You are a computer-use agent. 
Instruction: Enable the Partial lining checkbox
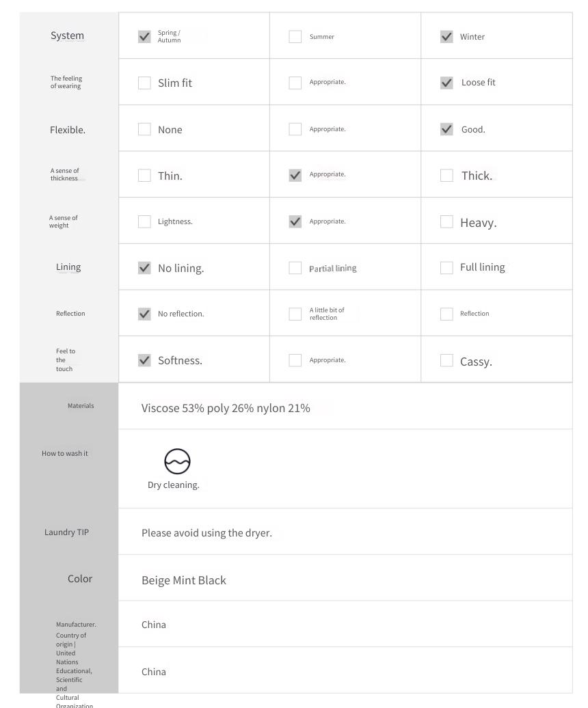click(295, 268)
